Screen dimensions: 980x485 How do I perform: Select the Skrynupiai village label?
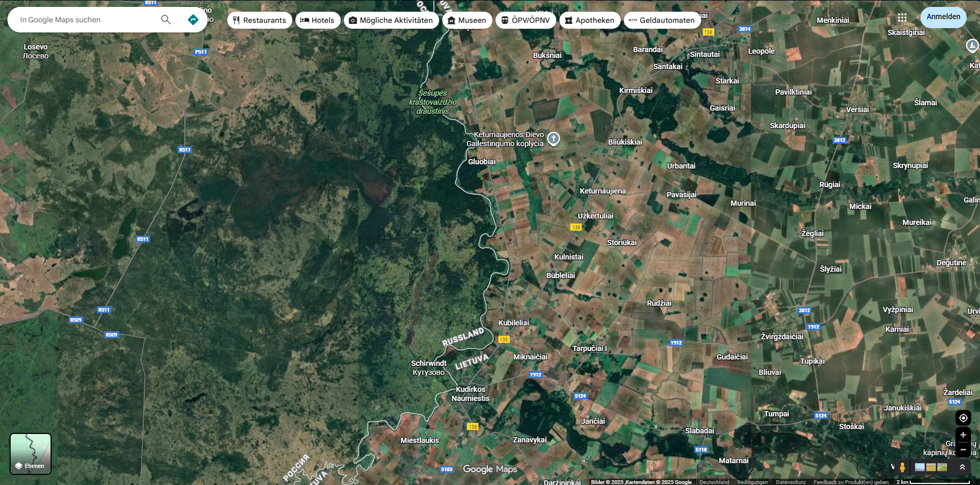point(910,165)
